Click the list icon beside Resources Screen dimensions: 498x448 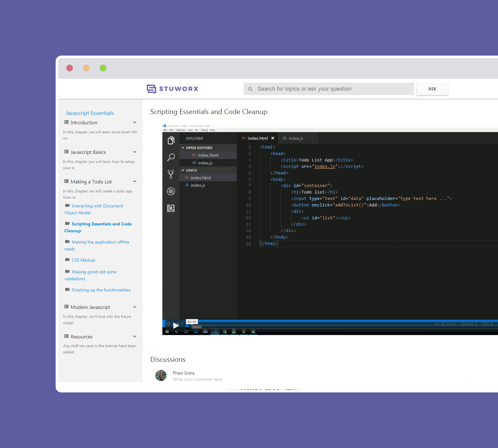pyautogui.click(x=66, y=336)
